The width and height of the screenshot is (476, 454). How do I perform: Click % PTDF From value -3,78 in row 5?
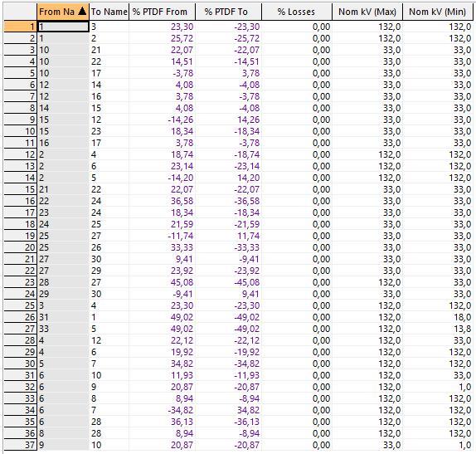tap(182, 73)
